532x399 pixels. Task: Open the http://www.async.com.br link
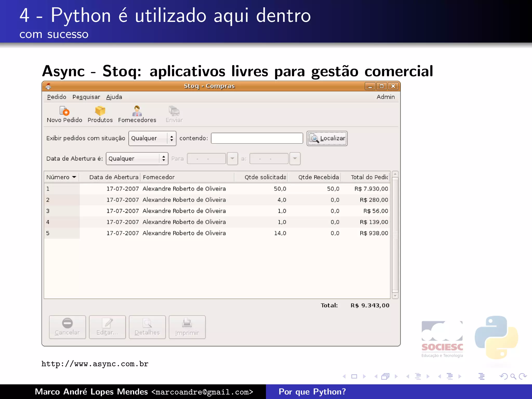[x=95, y=364]
